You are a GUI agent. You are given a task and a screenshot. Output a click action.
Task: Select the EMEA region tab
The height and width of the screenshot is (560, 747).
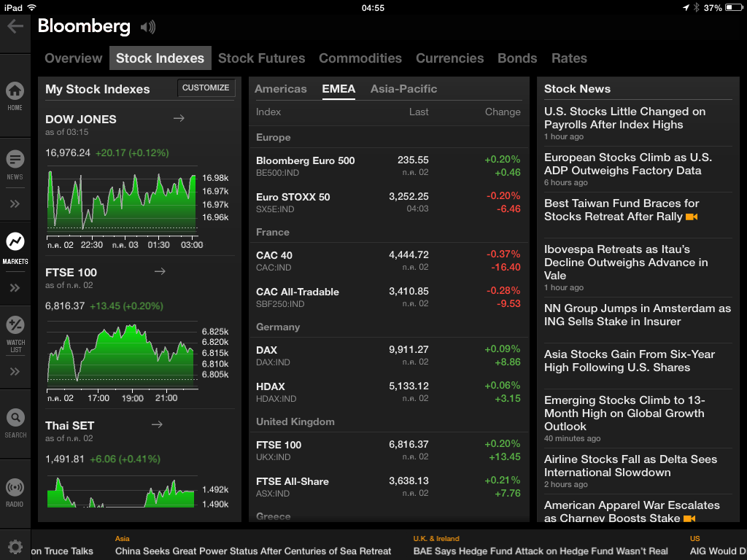coord(338,89)
